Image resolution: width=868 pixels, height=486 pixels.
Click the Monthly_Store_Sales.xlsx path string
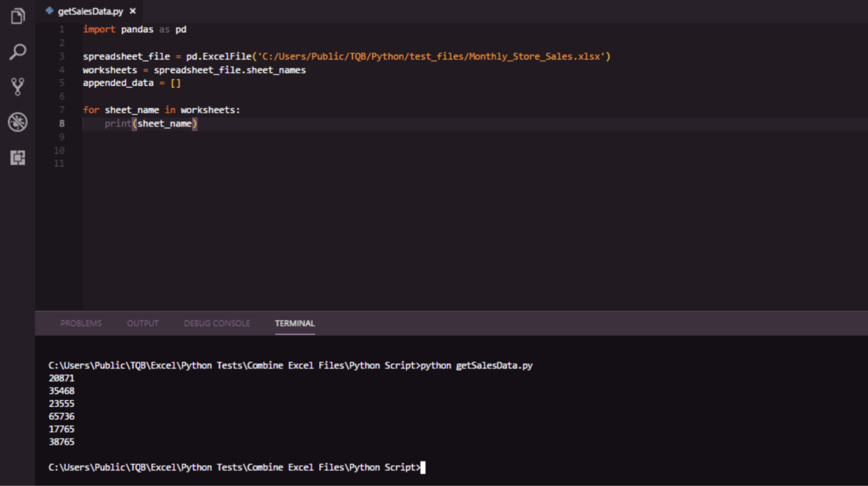(x=433, y=57)
